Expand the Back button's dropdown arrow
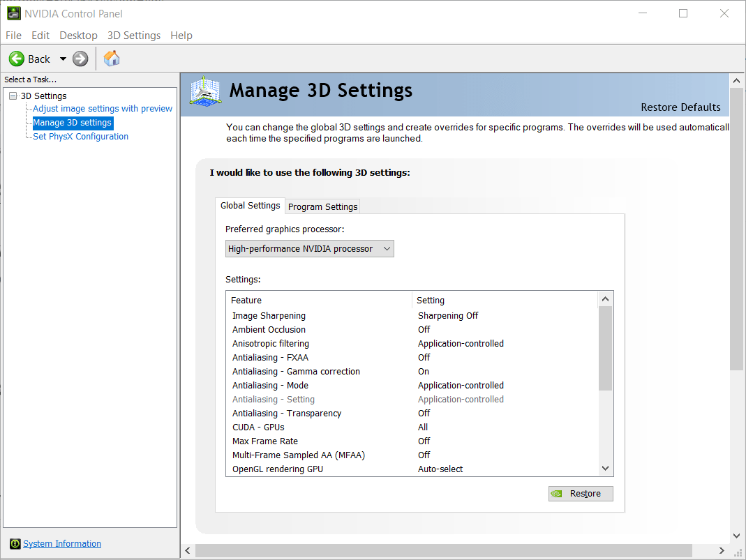This screenshot has width=746, height=560. [x=63, y=59]
